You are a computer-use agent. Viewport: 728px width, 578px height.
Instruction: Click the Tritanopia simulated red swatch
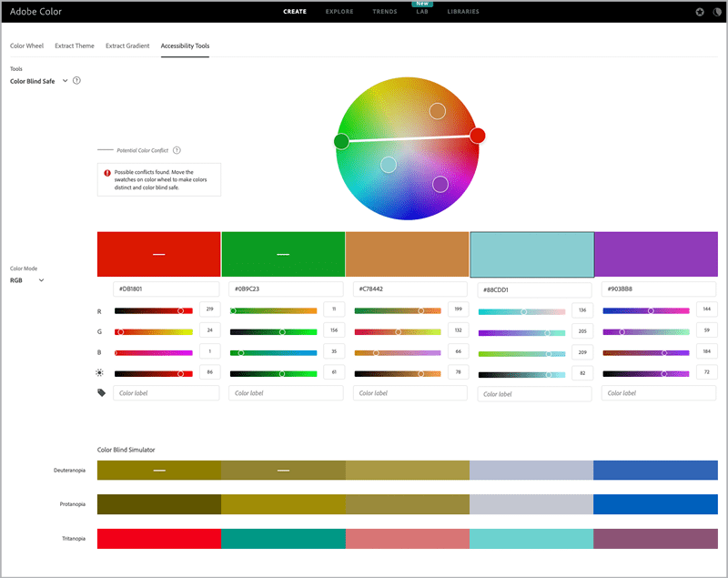[x=158, y=539]
